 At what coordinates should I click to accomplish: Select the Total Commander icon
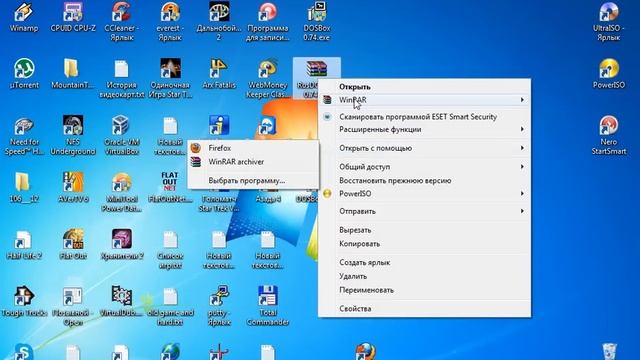point(268,305)
